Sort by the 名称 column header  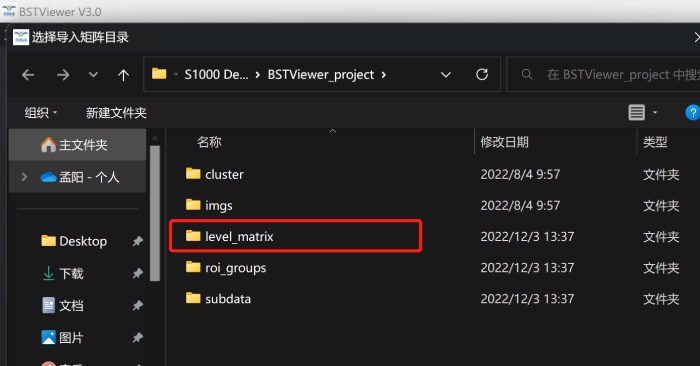209,142
